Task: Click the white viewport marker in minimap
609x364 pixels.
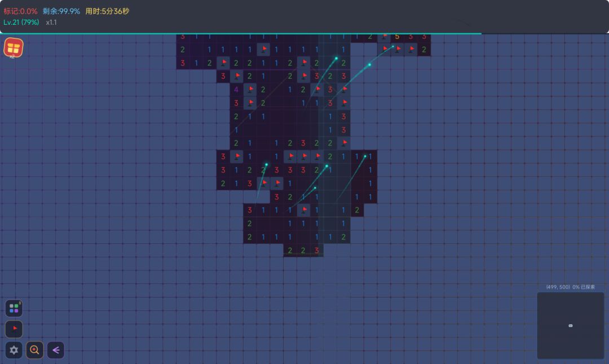Action: click(x=571, y=326)
